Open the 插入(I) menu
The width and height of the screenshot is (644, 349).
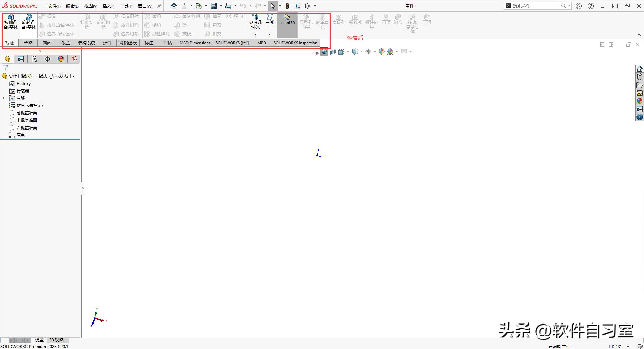point(108,6)
